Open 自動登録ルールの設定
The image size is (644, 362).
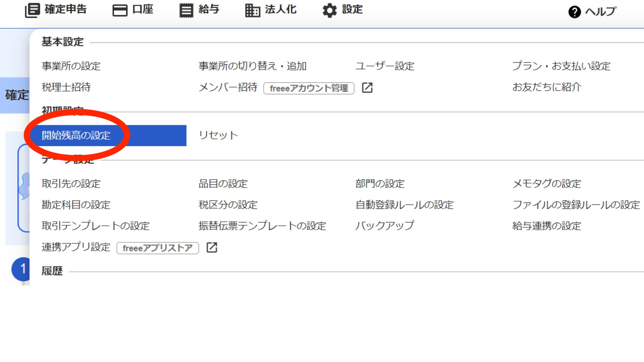click(x=404, y=205)
